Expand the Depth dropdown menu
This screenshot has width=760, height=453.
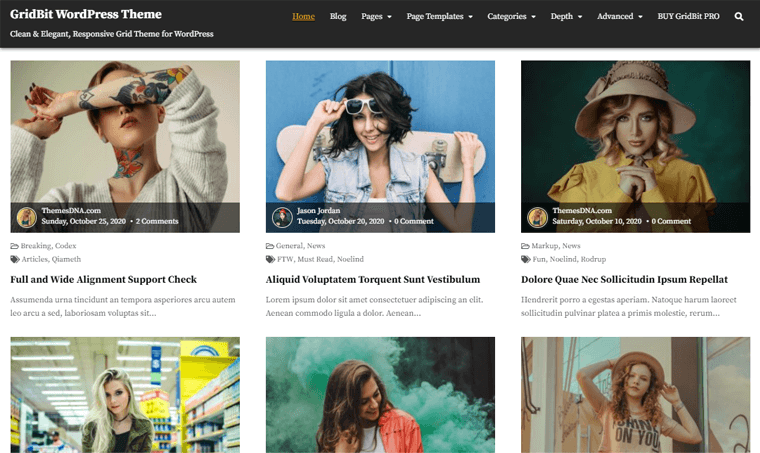click(x=566, y=16)
